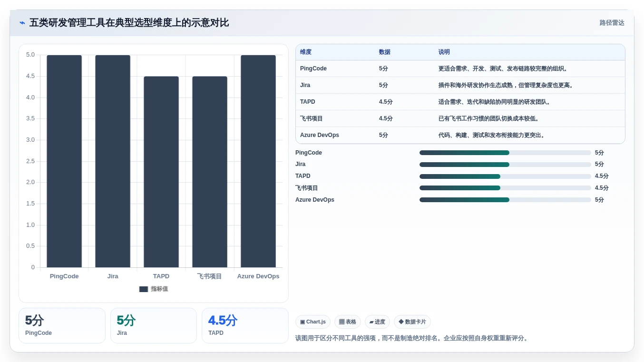
Task: Click the 5.0 y-axis tick label
Action: pos(30,55)
